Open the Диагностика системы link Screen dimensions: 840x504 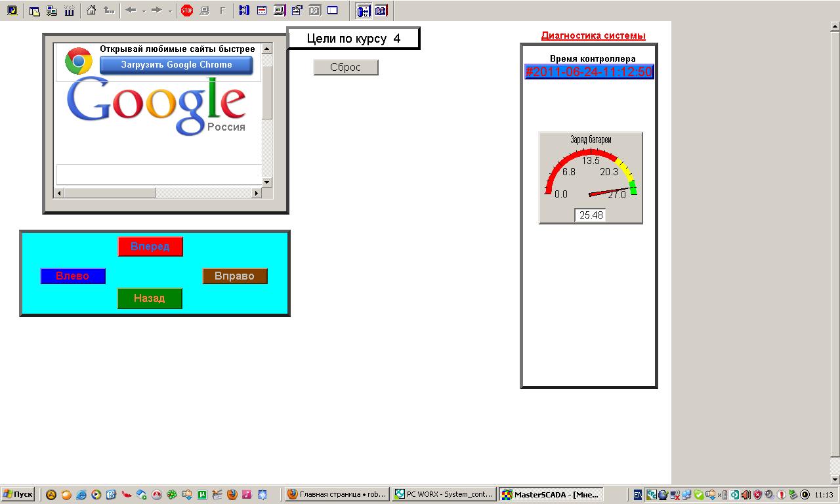pyautogui.click(x=593, y=35)
